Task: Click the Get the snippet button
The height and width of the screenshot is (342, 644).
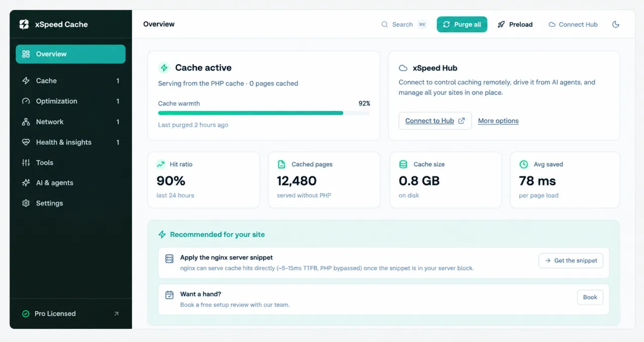Action: coord(571,260)
